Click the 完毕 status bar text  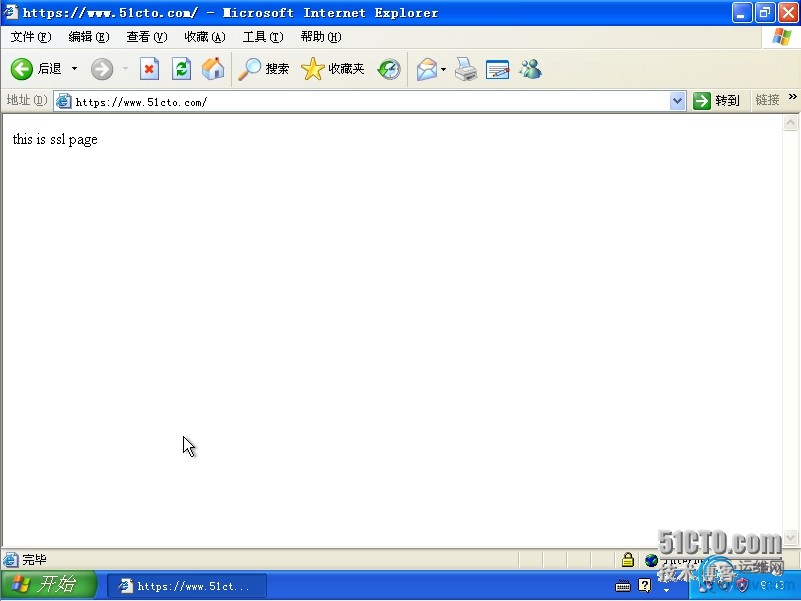34,560
